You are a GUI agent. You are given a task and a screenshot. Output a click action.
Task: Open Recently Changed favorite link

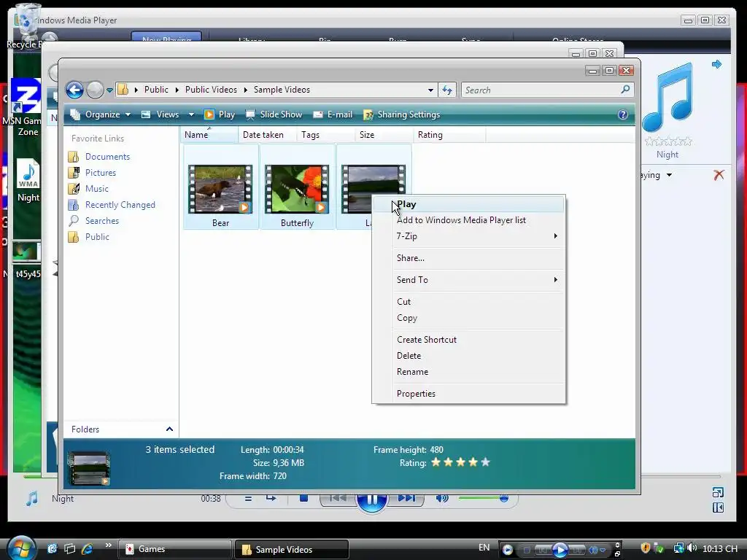click(x=112, y=205)
